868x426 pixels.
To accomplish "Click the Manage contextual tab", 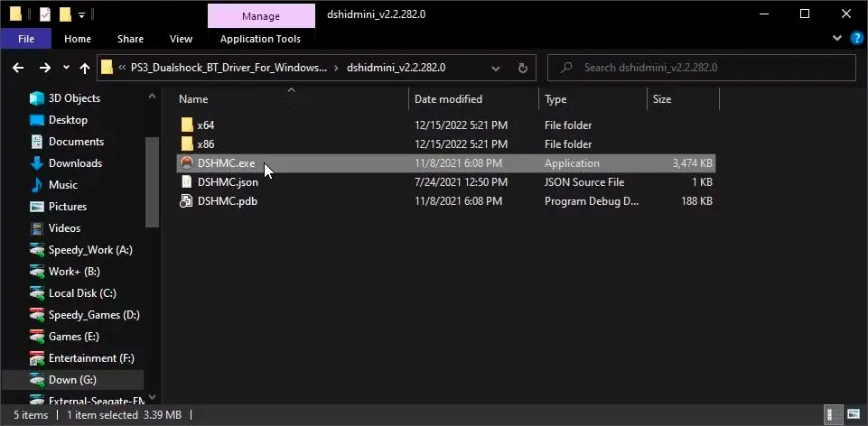I will tap(261, 16).
